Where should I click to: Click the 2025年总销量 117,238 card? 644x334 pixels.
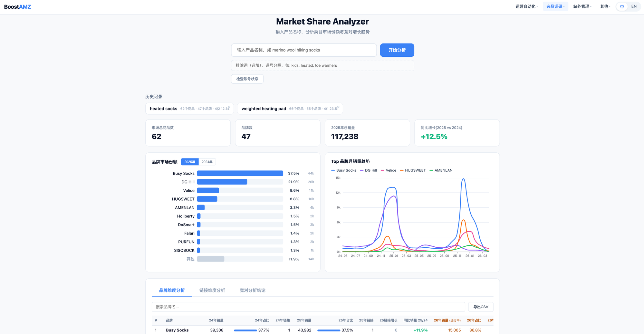coord(367,133)
